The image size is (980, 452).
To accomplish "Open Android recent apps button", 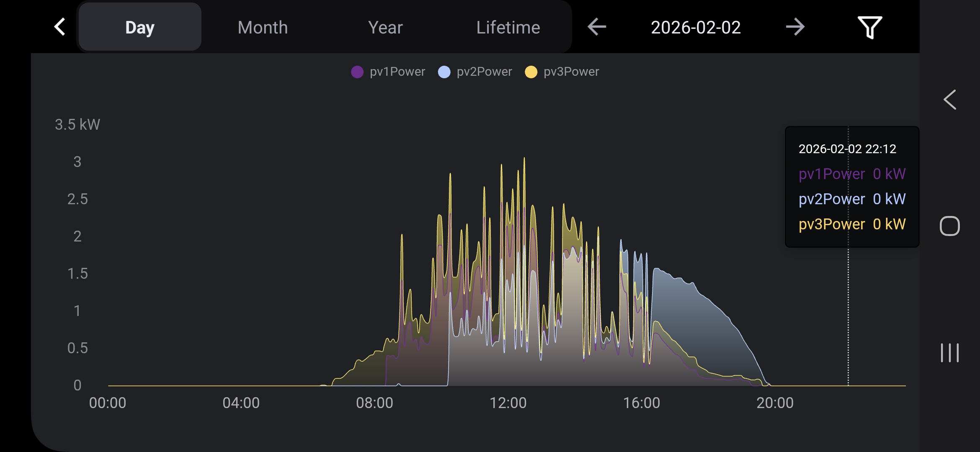I will click(949, 353).
